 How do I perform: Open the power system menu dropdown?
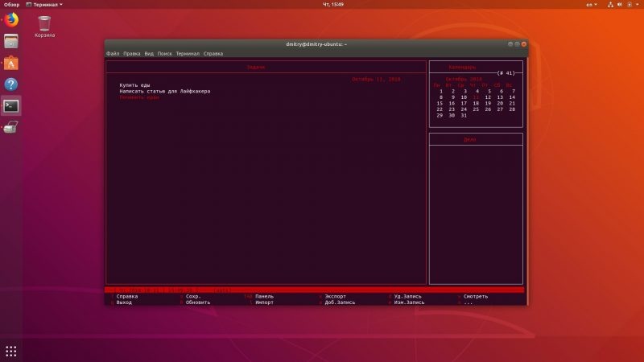(633, 5)
